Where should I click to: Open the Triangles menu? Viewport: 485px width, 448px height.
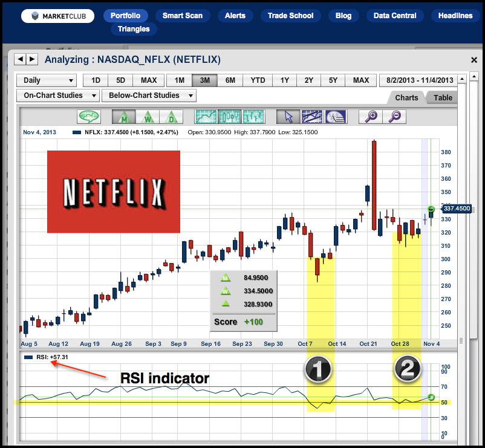pyautogui.click(x=134, y=29)
